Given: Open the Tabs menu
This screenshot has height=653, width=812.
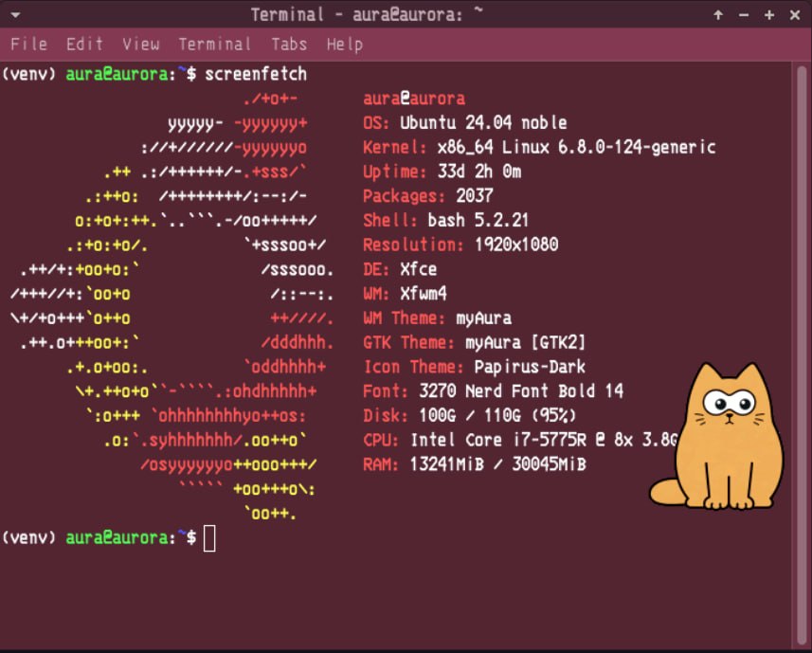Looking at the screenshot, I should point(290,45).
